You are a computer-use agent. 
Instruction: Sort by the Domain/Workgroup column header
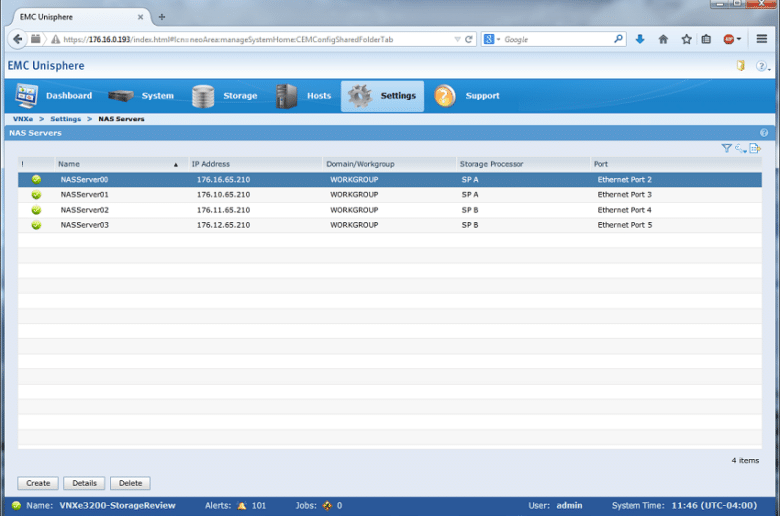(389, 164)
